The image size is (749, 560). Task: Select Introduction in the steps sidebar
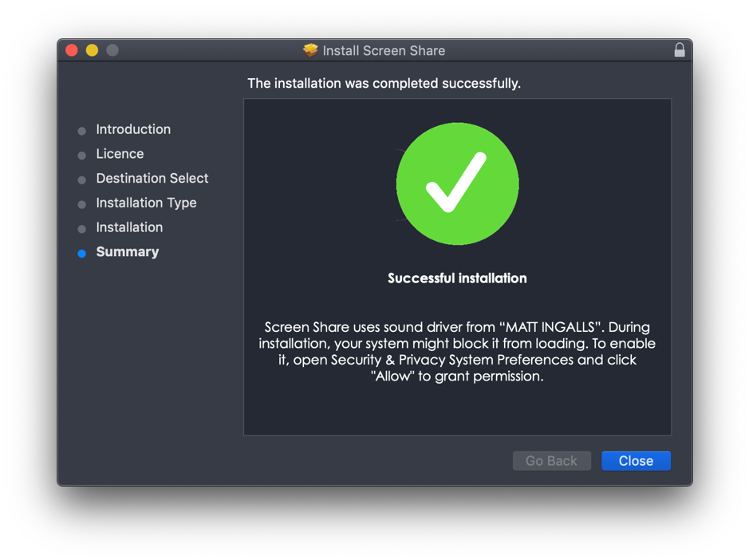[x=133, y=129]
